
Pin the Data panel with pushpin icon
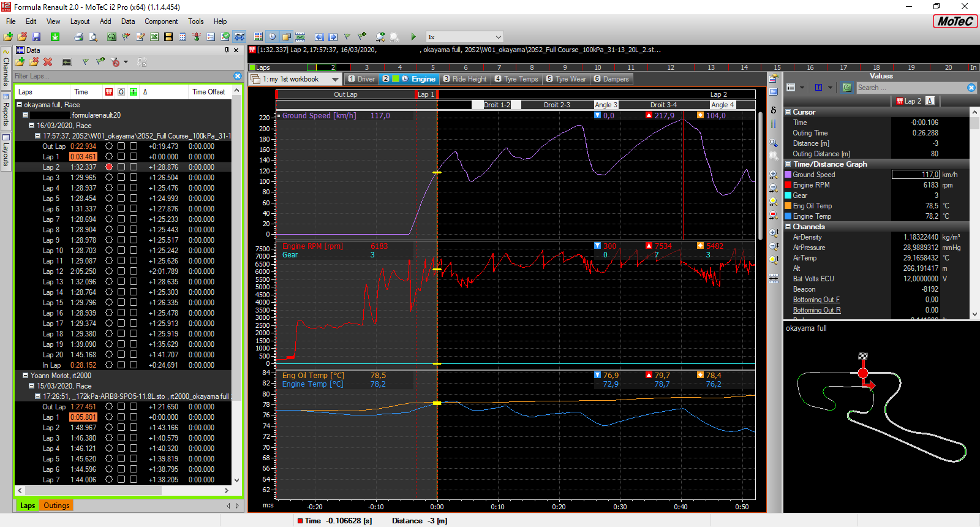click(x=227, y=50)
